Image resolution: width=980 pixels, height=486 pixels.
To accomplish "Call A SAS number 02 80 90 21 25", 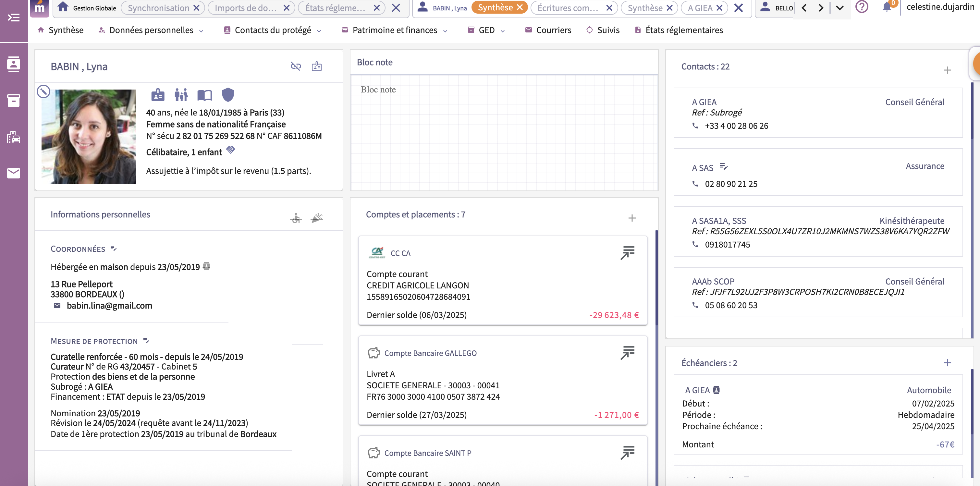I will [x=731, y=184].
